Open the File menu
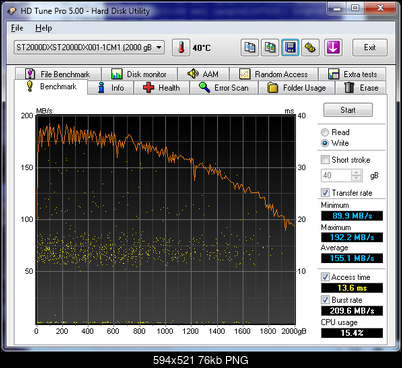 (x=17, y=28)
